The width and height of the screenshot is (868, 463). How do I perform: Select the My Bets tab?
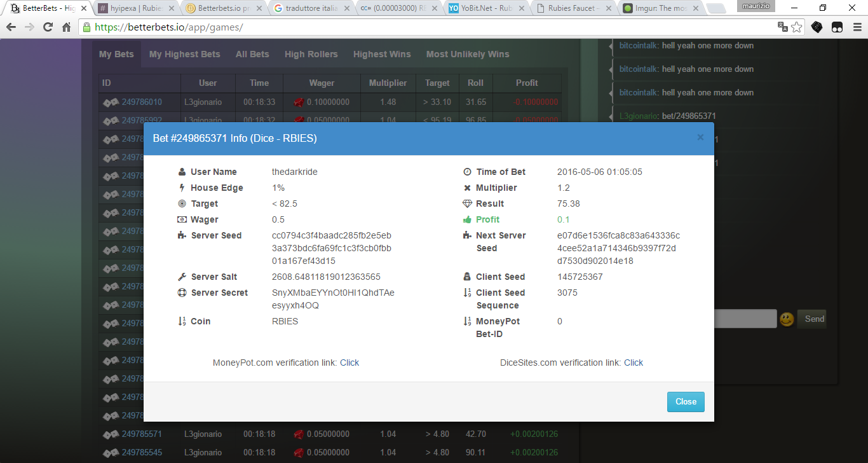tap(116, 54)
